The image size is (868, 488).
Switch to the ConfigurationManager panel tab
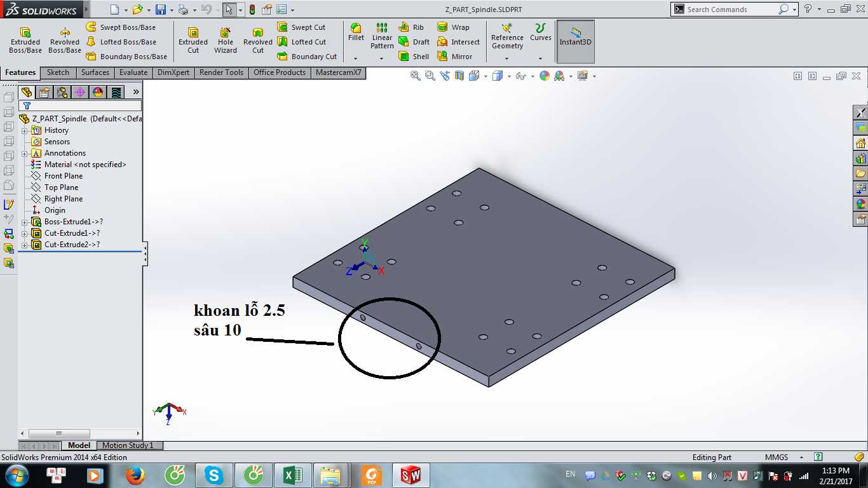point(62,92)
